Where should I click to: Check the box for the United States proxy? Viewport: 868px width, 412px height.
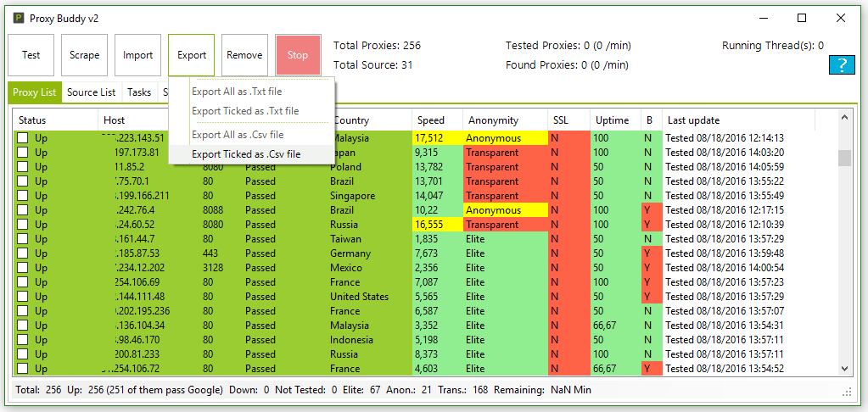(23, 297)
